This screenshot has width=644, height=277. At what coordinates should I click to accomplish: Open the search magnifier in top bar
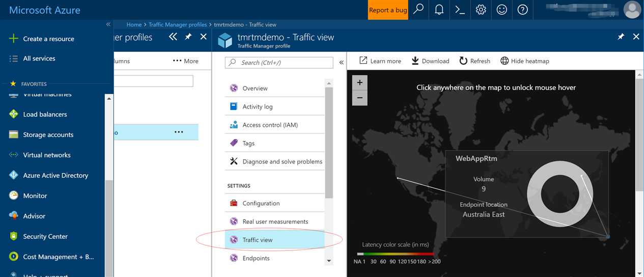tap(418, 10)
